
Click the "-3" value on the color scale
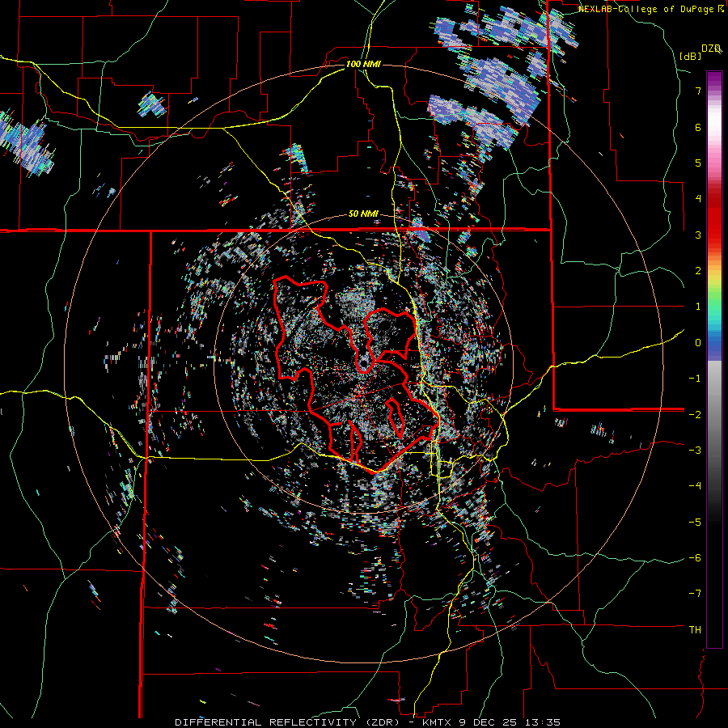695,451
